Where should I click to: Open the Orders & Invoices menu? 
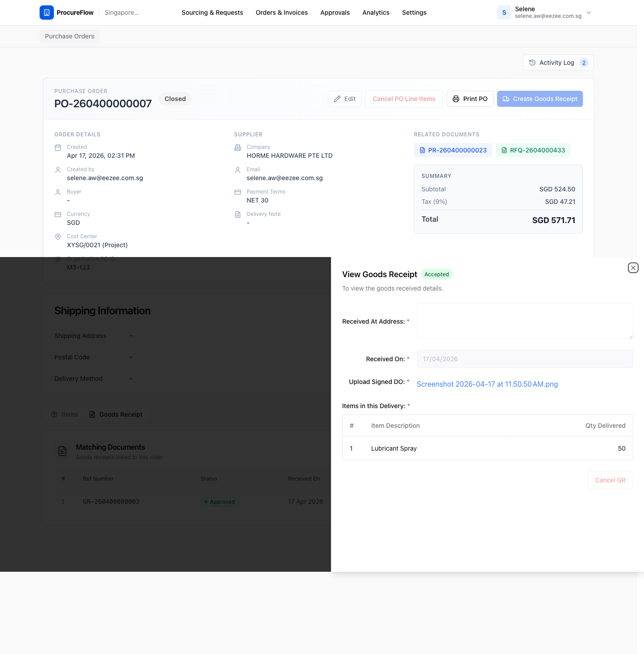[x=282, y=13]
